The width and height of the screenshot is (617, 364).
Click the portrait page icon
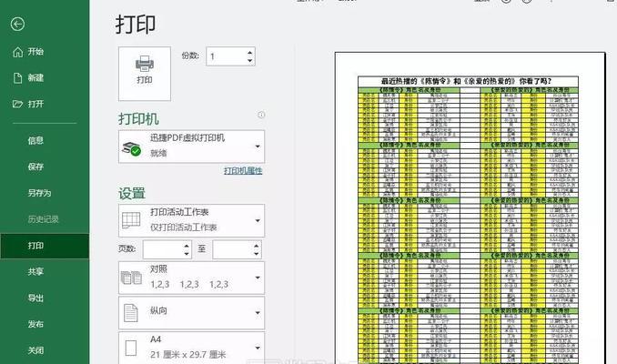pos(131,313)
